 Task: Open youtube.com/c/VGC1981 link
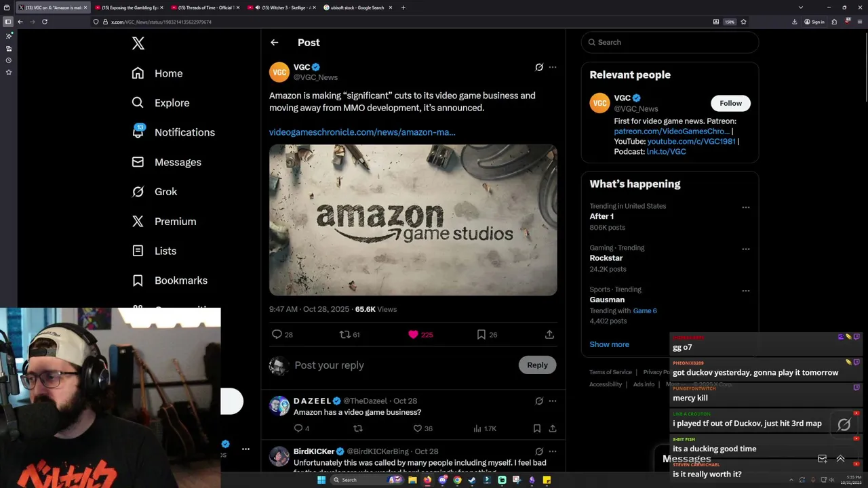691,142
